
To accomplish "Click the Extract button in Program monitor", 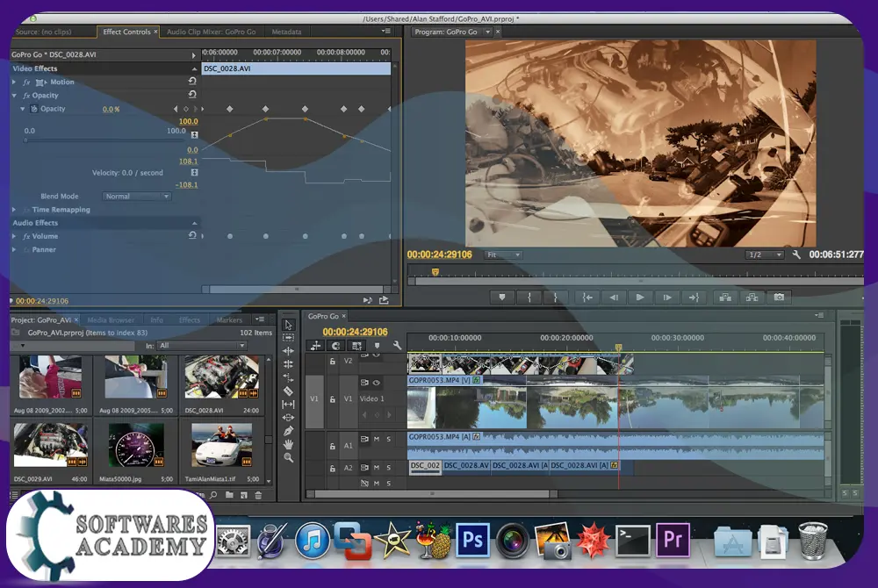I will pos(752,298).
